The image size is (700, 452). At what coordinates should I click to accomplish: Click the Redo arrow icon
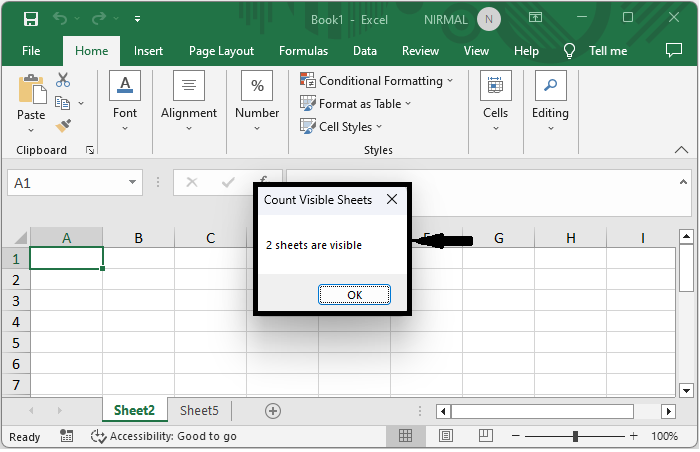pos(99,19)
